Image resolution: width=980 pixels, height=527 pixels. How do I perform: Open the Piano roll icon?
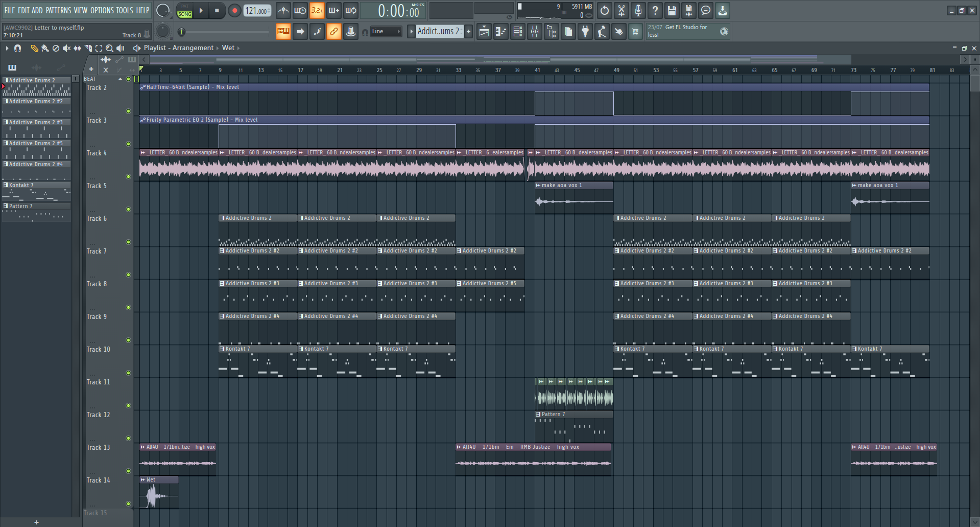[x=501, y=32]
